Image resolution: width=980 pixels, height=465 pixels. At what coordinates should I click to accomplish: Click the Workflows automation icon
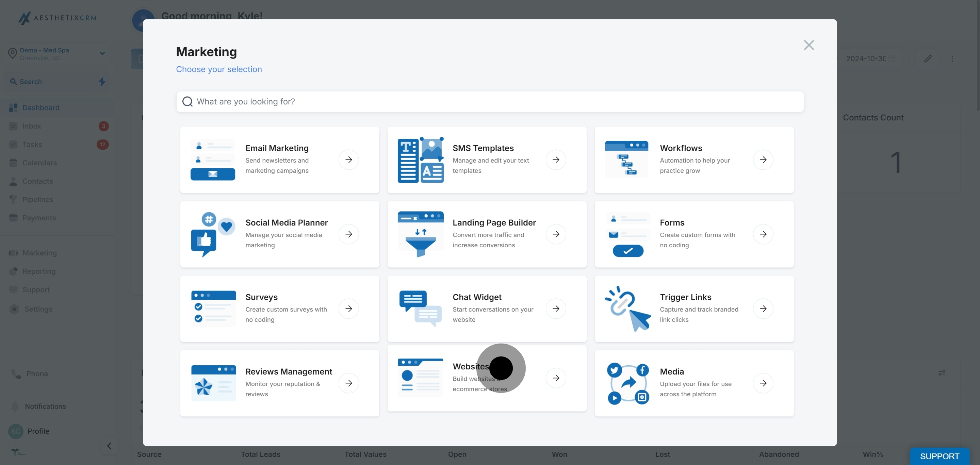pos(626,160)
